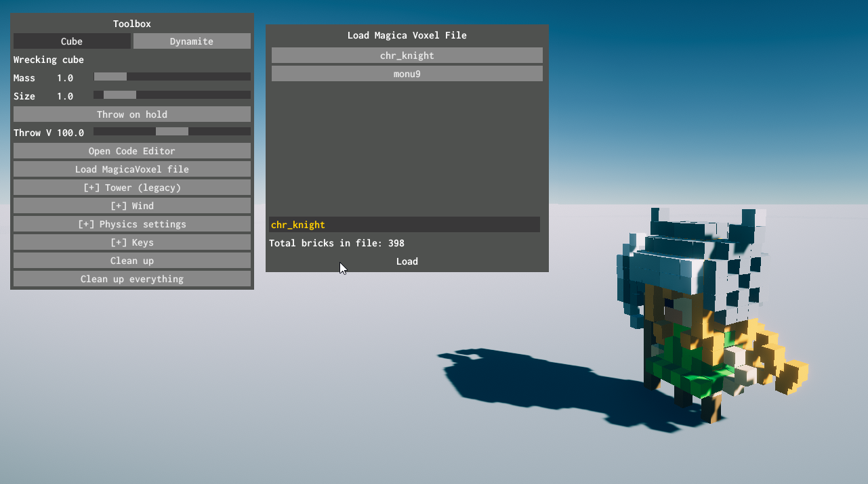This screenshot has width=868, height=484.
Task: Select chr_knight in the file list
Action: (x=407, y=56)
